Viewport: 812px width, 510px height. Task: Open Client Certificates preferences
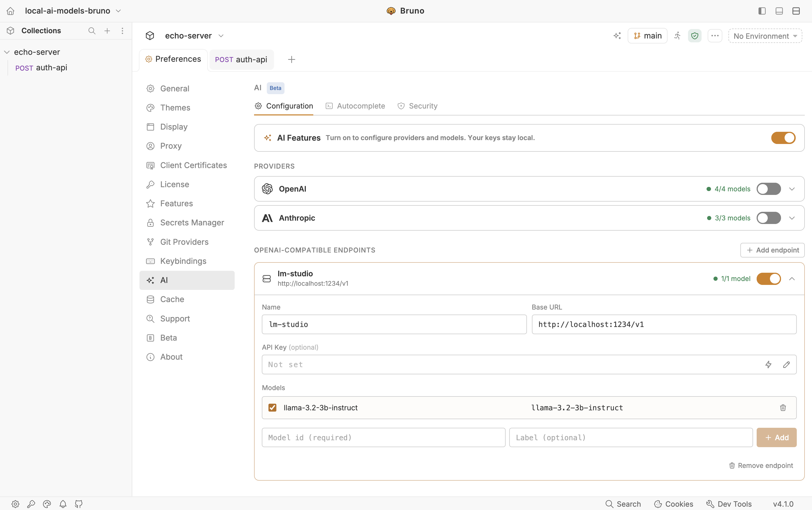[187, 165]
